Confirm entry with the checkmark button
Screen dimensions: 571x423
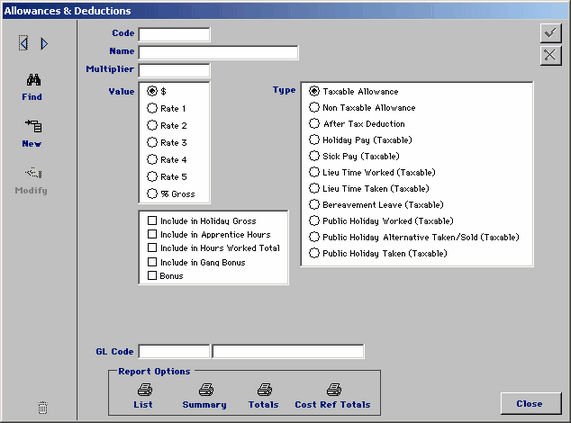[x=550, y=33]
